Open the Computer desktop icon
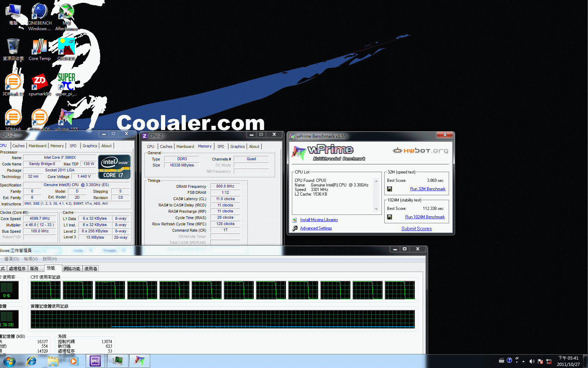 click(13, 14)
